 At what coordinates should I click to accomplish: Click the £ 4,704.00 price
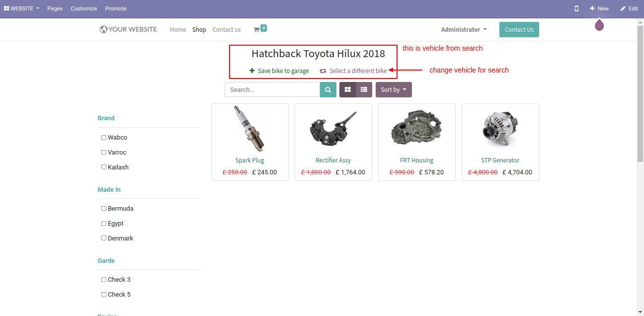tap(517, 172)
